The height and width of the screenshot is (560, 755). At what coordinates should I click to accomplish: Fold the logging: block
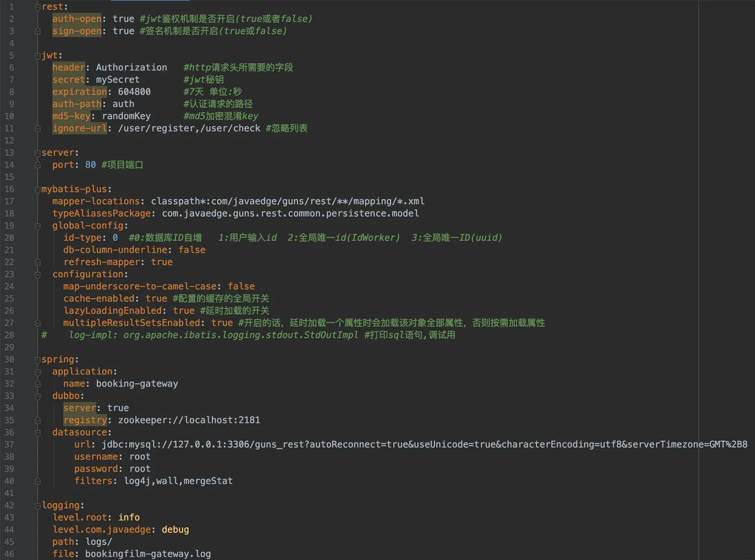click(38, 506)
